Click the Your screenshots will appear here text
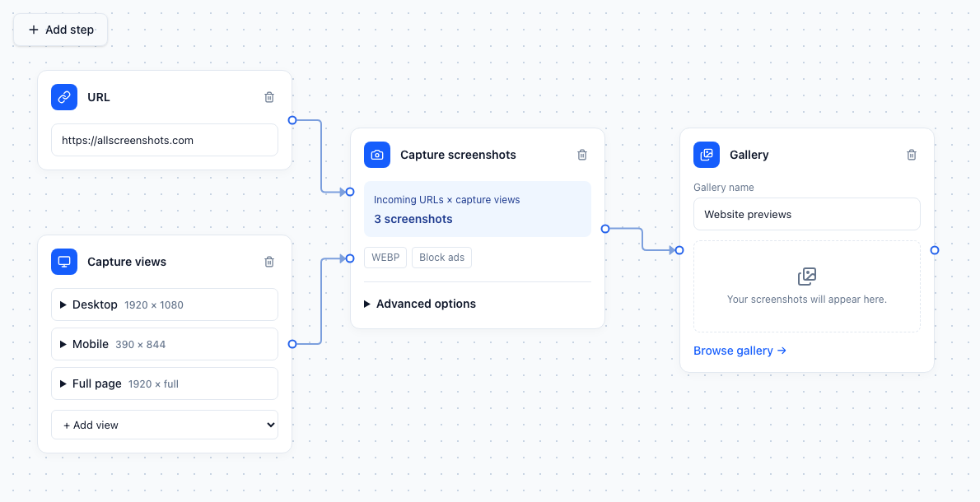This screenshot has width=980, height=502. pos(807,299)
